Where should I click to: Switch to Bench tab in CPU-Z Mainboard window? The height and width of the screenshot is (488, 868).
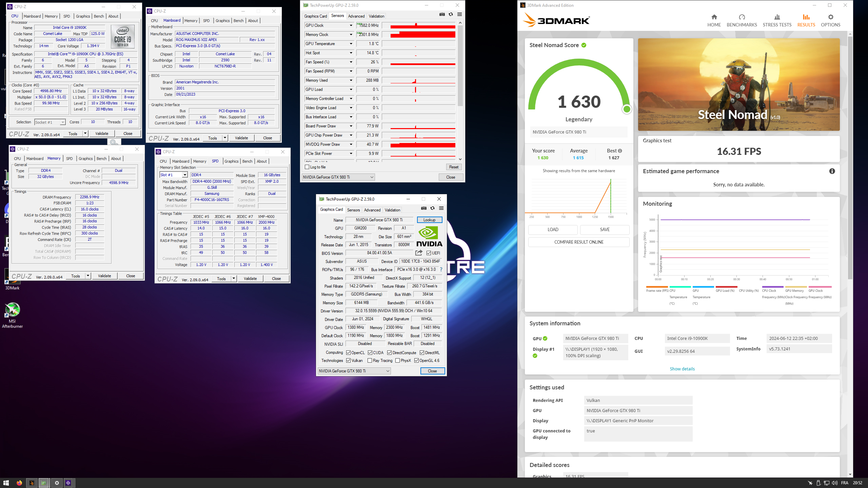coord(238,21)
